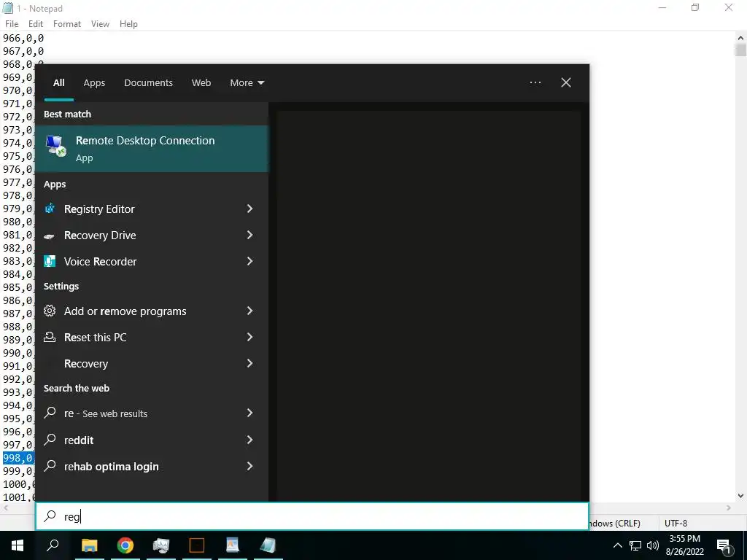Expand Recovery Drive options arrow
747x560 pixels.
249,235
